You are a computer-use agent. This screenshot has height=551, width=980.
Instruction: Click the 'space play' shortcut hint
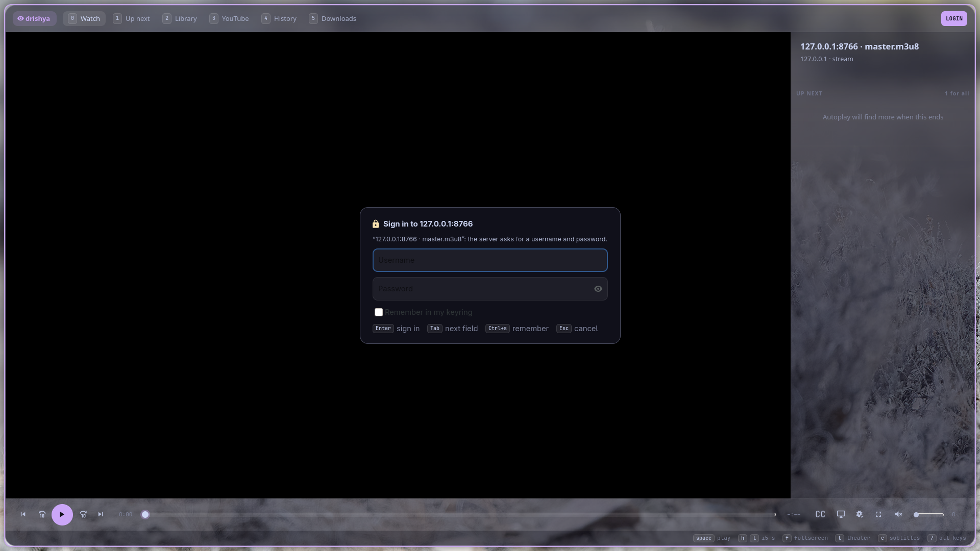coord(712,538)
